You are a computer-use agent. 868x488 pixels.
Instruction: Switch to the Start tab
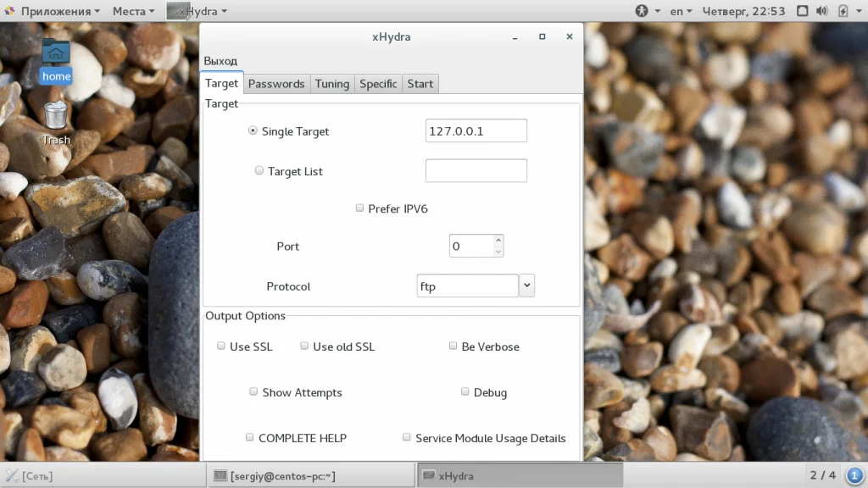click(420, 84)
